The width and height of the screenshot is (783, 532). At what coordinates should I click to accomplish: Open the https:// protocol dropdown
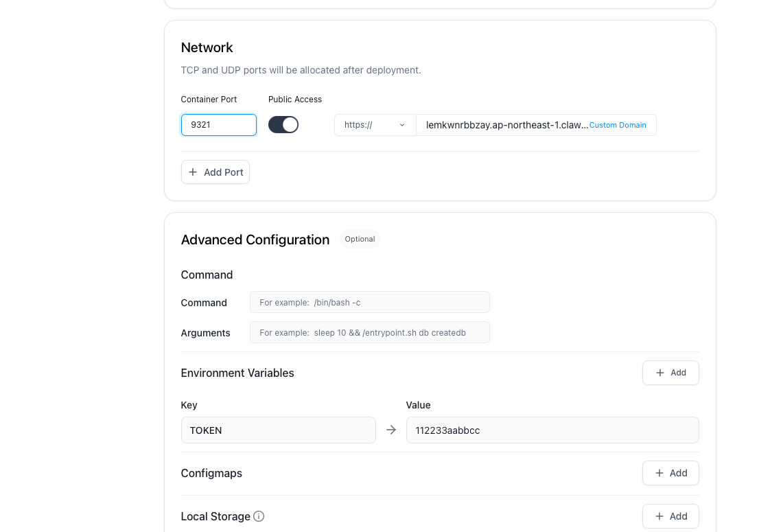pos(375,125)
